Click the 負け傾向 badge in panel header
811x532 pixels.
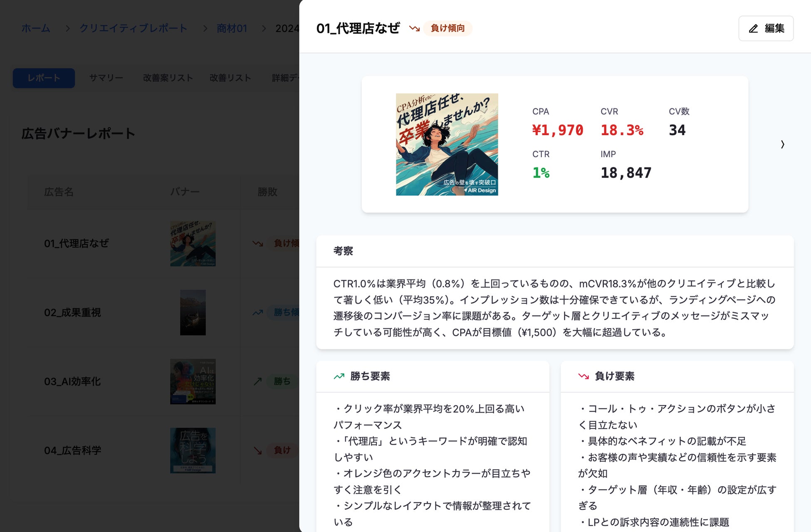[448, 28]
